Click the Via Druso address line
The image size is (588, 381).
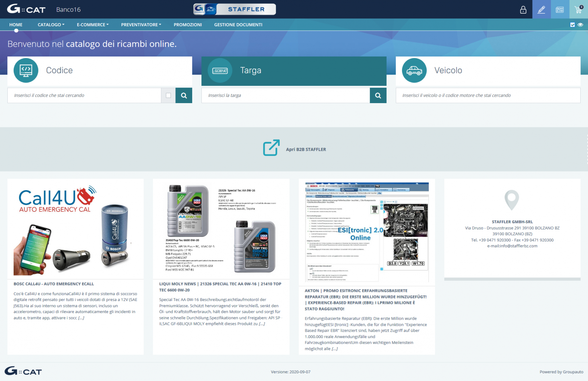pos(512,228)
